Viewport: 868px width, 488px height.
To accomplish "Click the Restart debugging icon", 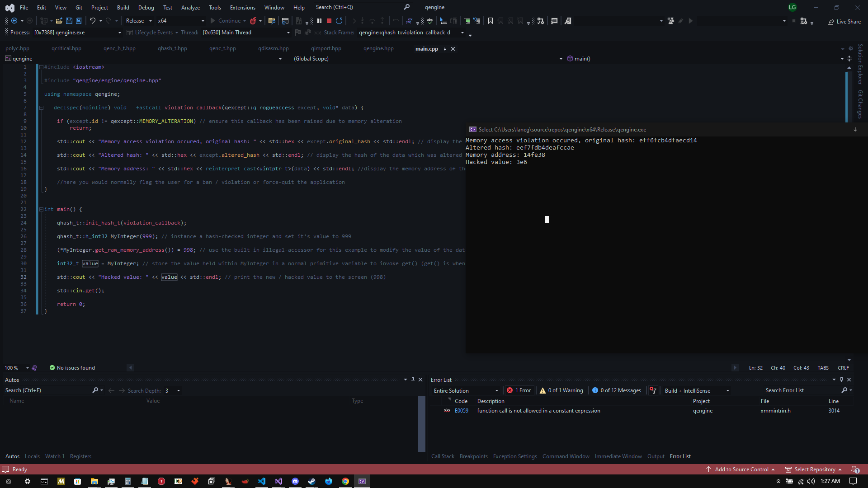I will point(339,21).
